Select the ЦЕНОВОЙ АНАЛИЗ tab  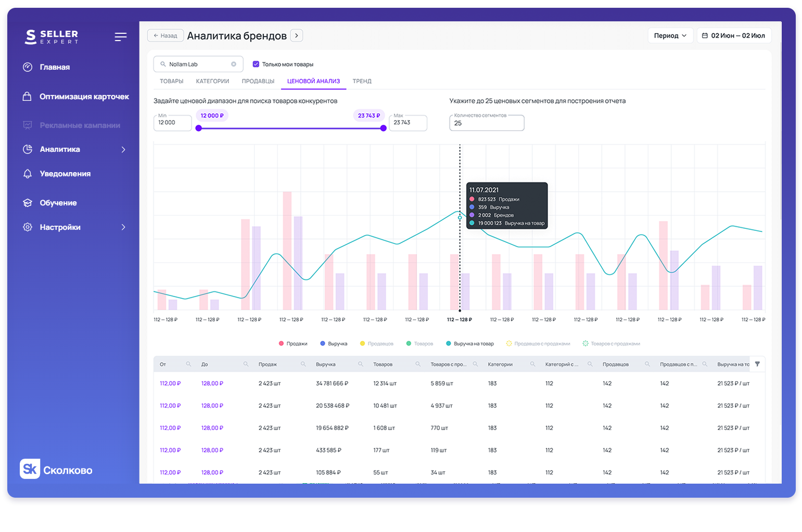313,81
